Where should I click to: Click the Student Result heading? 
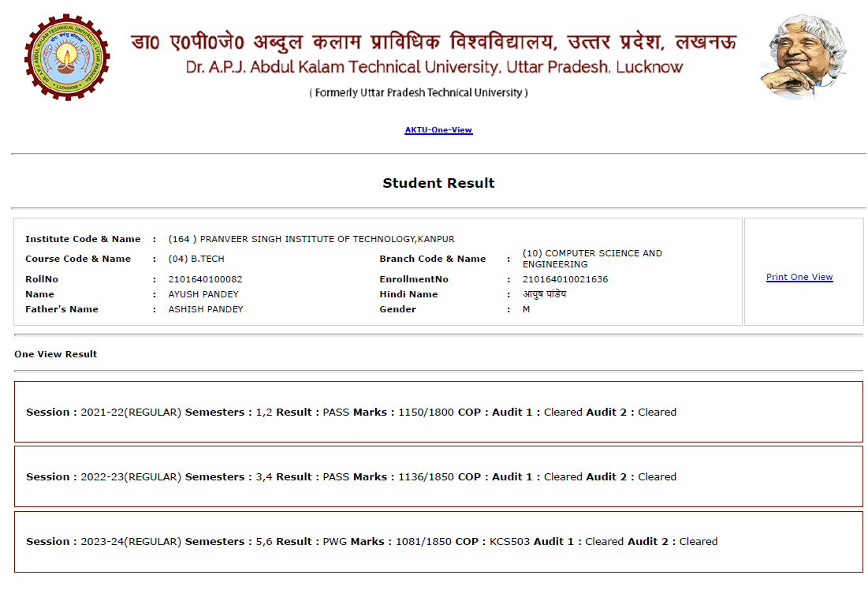click(438, 183)
